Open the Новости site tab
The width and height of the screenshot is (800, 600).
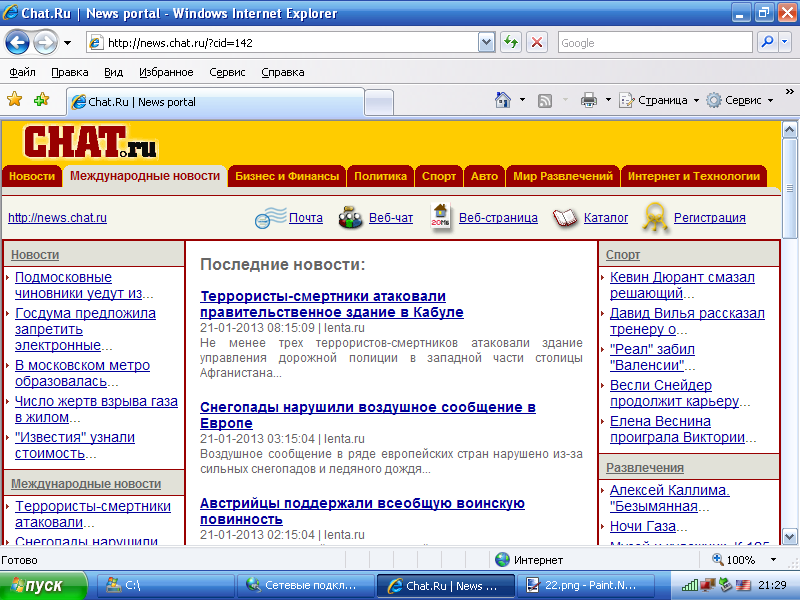32,176
